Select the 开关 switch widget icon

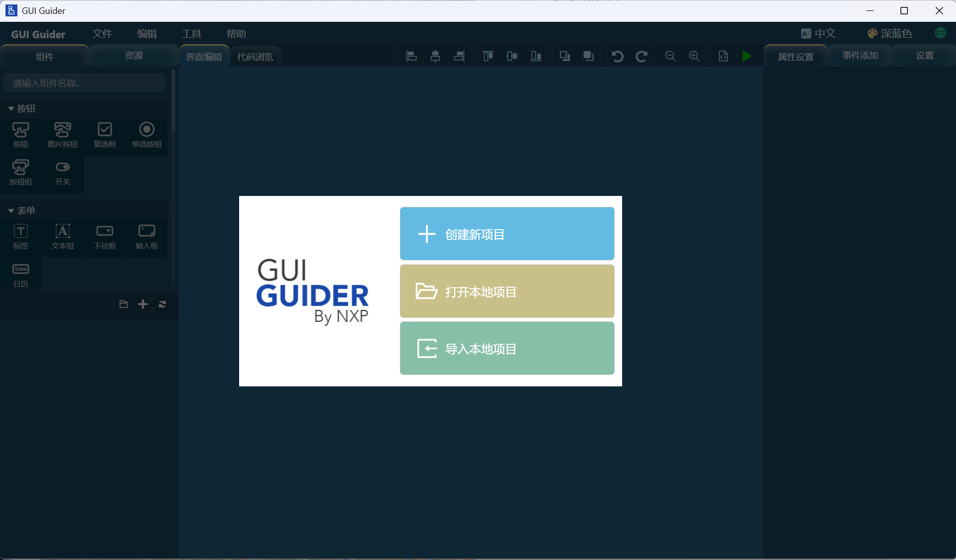pos(63,173)
